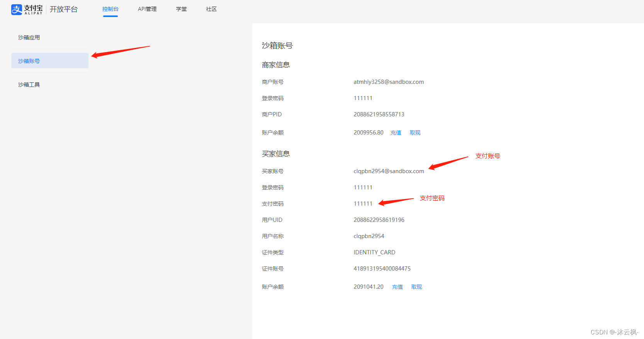Click the 买家信息 section heading
The image size is (644, 339).
click(276, 154)
